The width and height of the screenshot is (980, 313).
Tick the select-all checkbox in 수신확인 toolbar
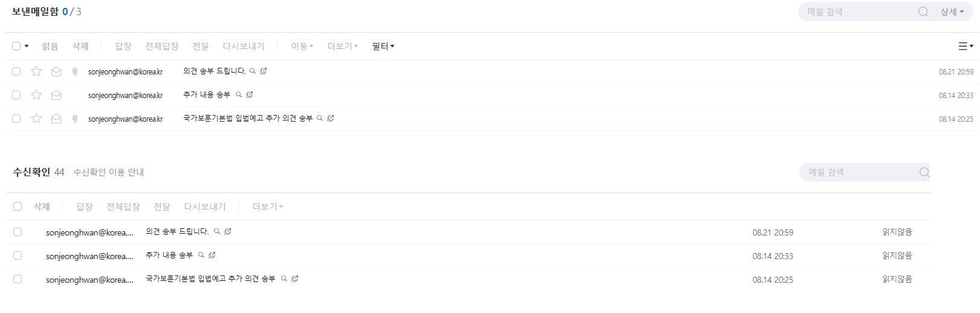(18, 206)
